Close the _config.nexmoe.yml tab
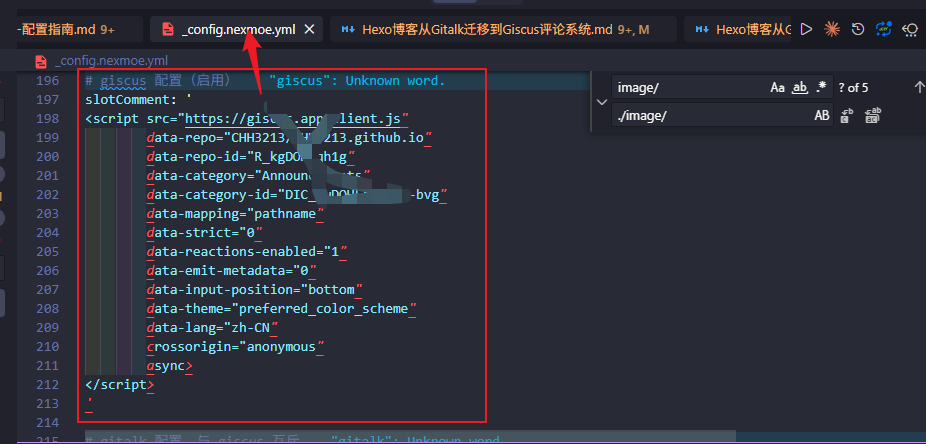This screenshot has width=926, height=444. pyautogui.click(x=309, y=30)
